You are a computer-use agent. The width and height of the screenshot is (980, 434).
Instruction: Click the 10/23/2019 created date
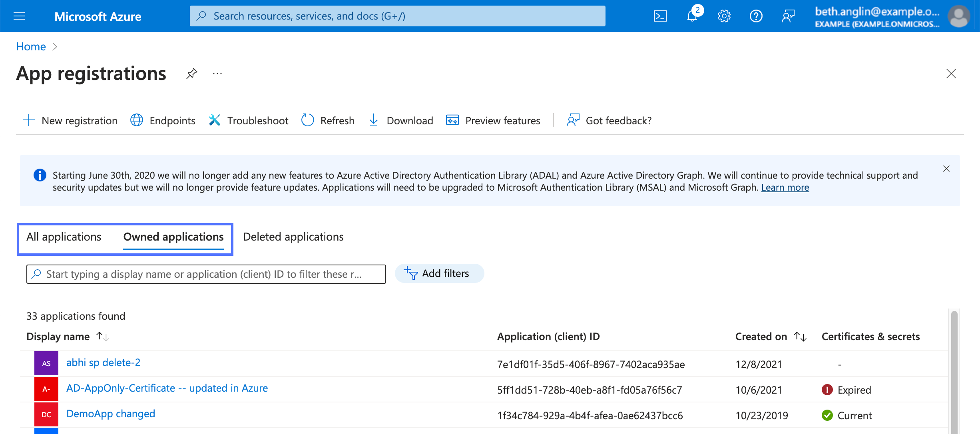point(762,415)
